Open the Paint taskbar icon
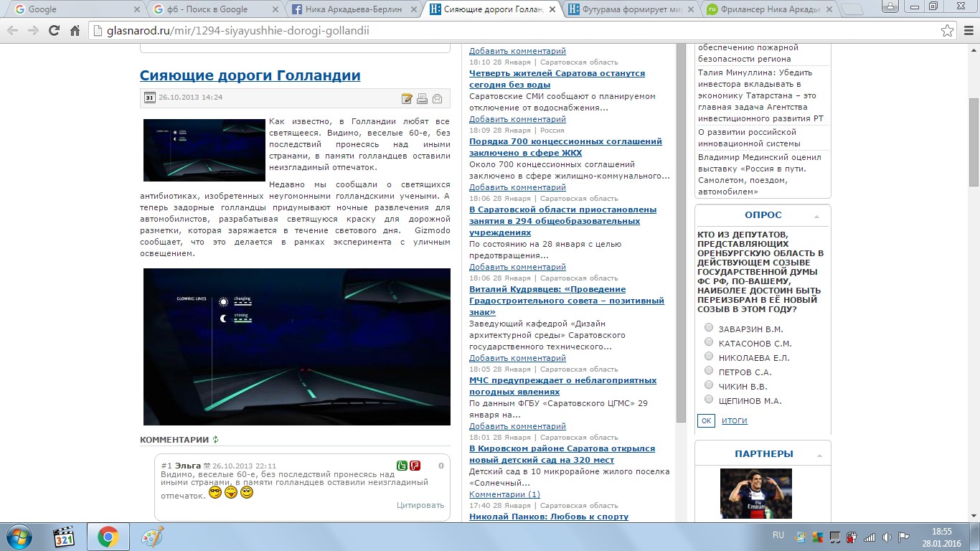Screen dimensions: 980x551 (152, 537)
